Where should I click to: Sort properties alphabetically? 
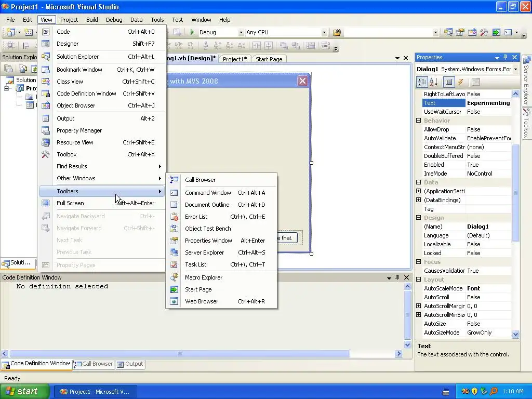(434, 82)
